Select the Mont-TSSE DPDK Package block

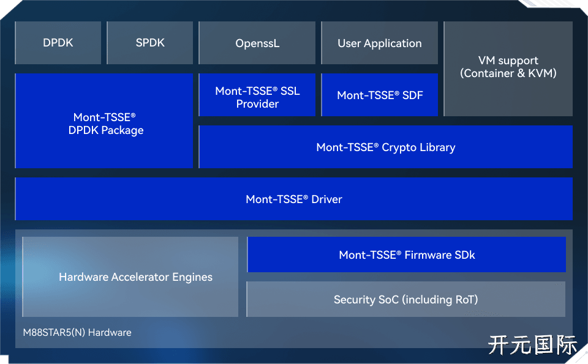point(104,121)
